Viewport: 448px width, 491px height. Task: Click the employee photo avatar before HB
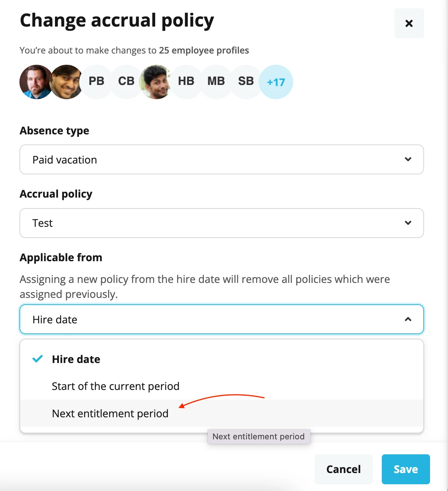pyautogui.click(x=156, y=82)
